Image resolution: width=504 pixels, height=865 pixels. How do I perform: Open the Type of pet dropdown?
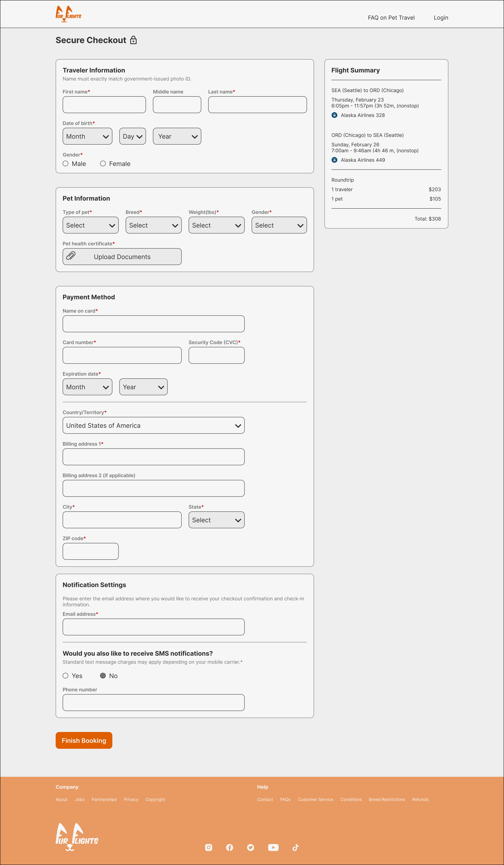[x=91, y=225]
